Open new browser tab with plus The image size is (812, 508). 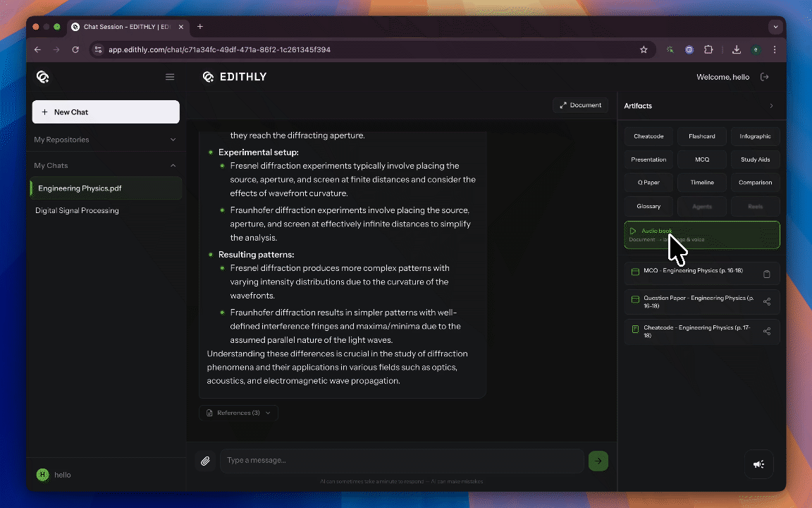200,26
